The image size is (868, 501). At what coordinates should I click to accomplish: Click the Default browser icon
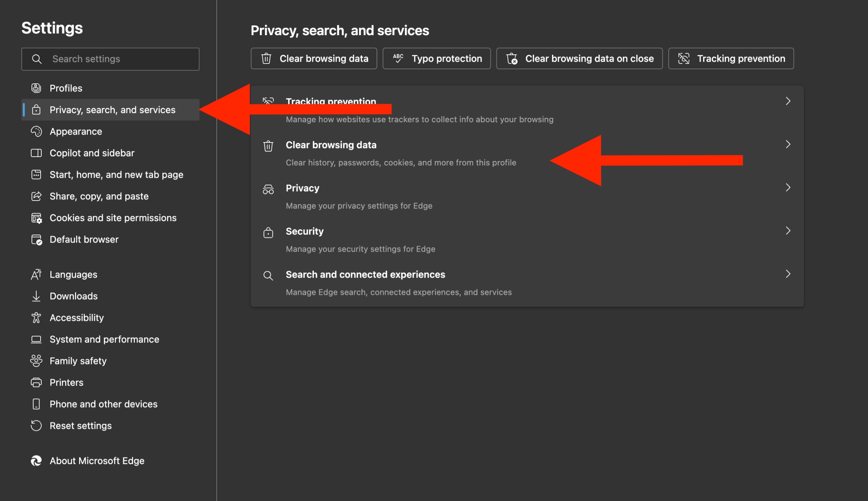[36, 239]
